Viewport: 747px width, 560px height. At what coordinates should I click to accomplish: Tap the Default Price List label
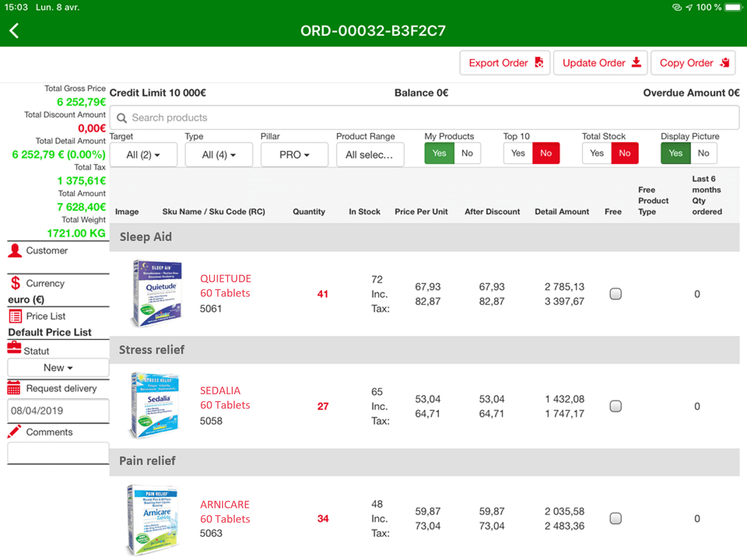pyautogui.click(x=50, y=332)
